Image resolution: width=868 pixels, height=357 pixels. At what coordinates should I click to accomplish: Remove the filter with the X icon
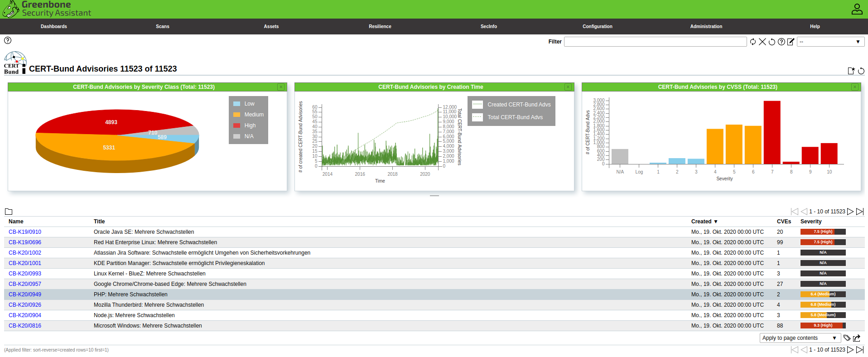click(762, 42)
